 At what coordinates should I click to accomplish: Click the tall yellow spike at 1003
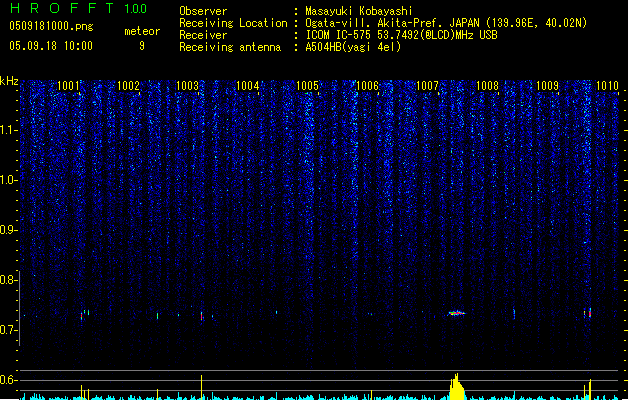(201, 387)
